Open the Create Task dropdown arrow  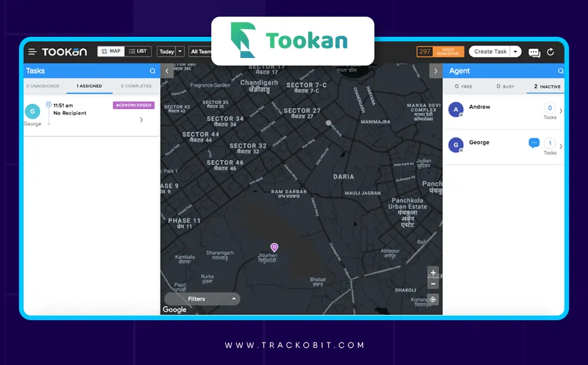(x=515, y=51)
